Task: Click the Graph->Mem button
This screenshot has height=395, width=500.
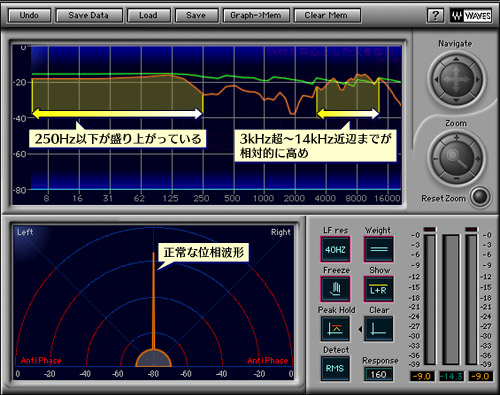Action: pyautogui.click(x=256, y=16)
